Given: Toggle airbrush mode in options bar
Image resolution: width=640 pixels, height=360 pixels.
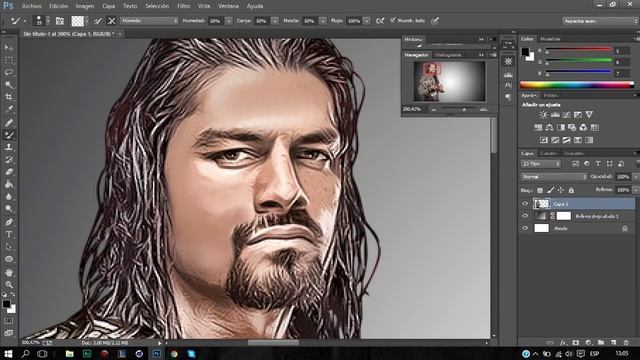Looking at the screenshot, I should tap(380, 21).
